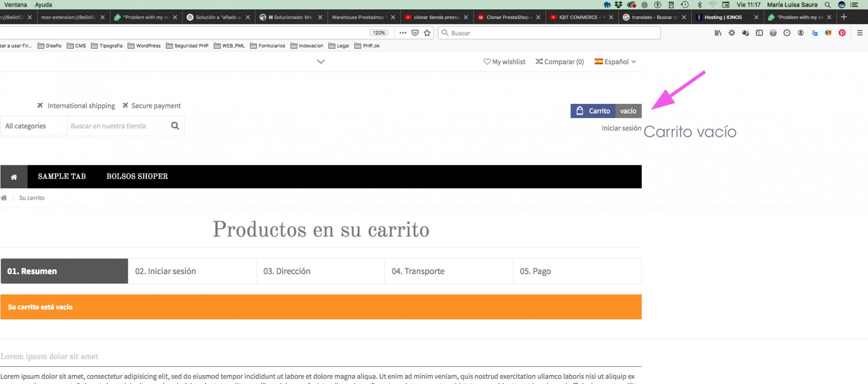Open Comparar (0) link
This screenshot has width=868, height=384.
click(560, 62)
